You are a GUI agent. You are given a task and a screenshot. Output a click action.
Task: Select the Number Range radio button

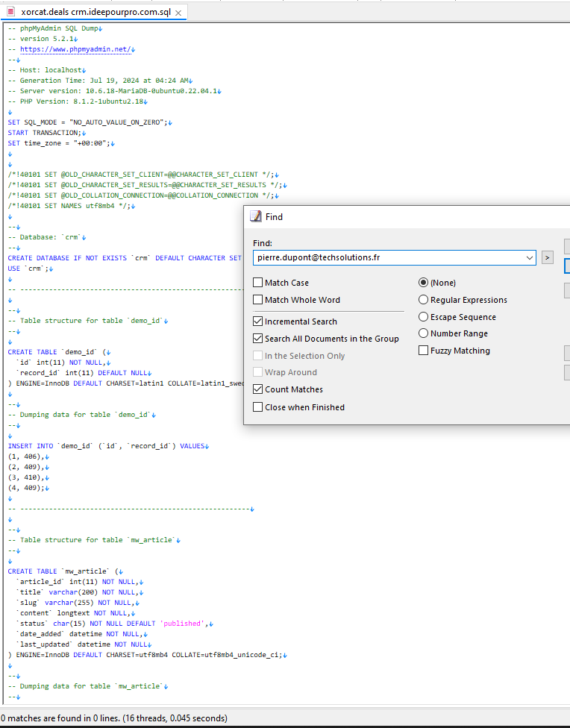click(423, 333)
